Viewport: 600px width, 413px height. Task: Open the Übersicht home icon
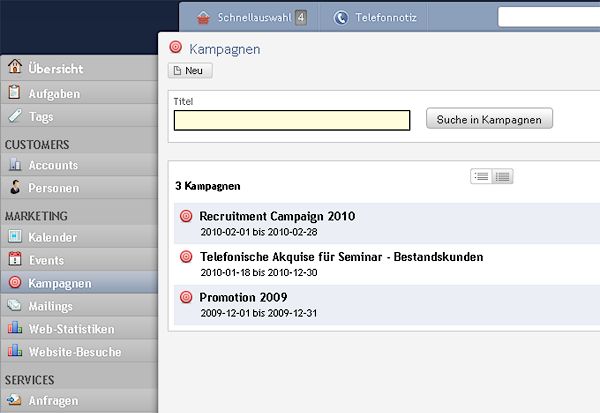click(x=15, y=66)
